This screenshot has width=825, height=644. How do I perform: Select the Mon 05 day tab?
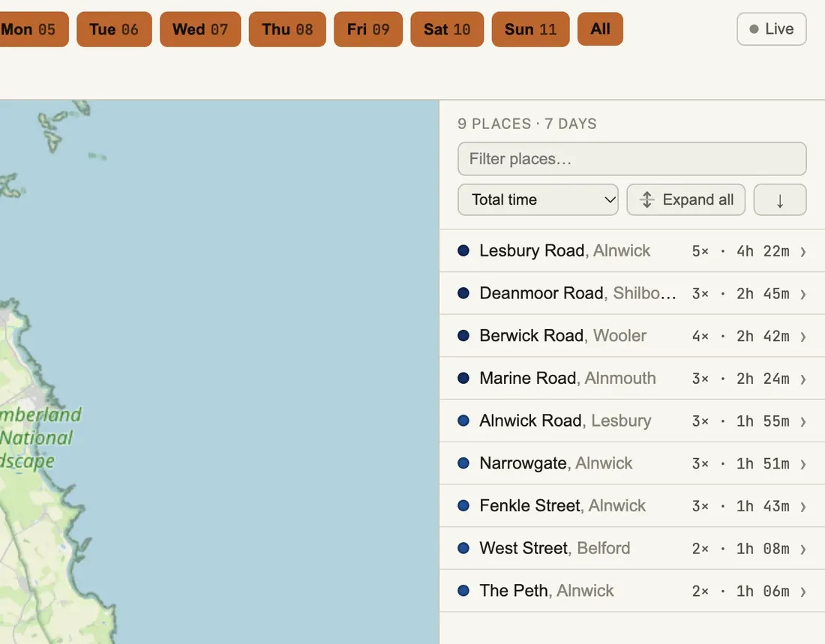33,29
